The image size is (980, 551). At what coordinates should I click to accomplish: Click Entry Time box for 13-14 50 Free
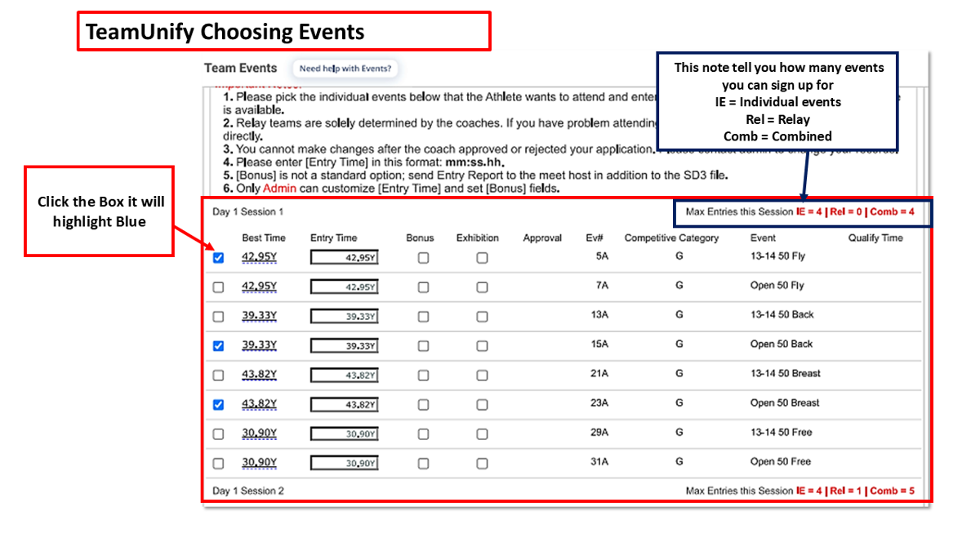pyautogui.click(x=344, y=434)
